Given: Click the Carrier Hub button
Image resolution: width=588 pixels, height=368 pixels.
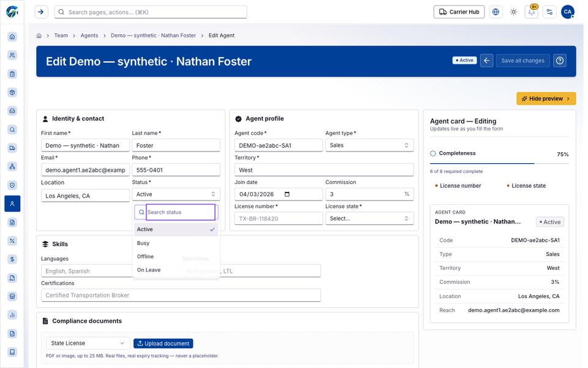Looking at the screenshot, I should (459, 12).
